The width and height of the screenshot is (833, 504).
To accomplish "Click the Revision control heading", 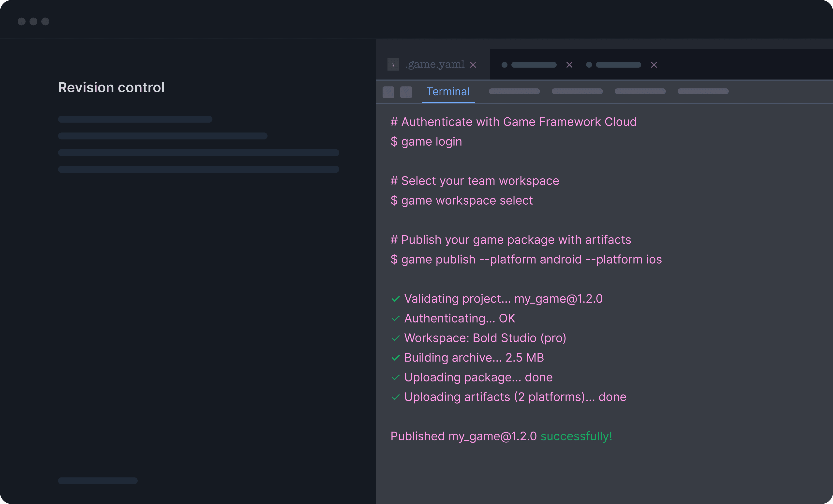I will [111, 87].
